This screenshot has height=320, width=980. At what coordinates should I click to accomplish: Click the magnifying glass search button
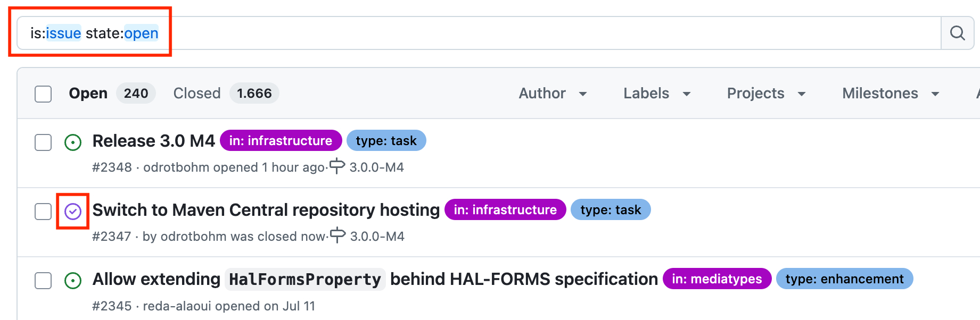click(957, 33)
